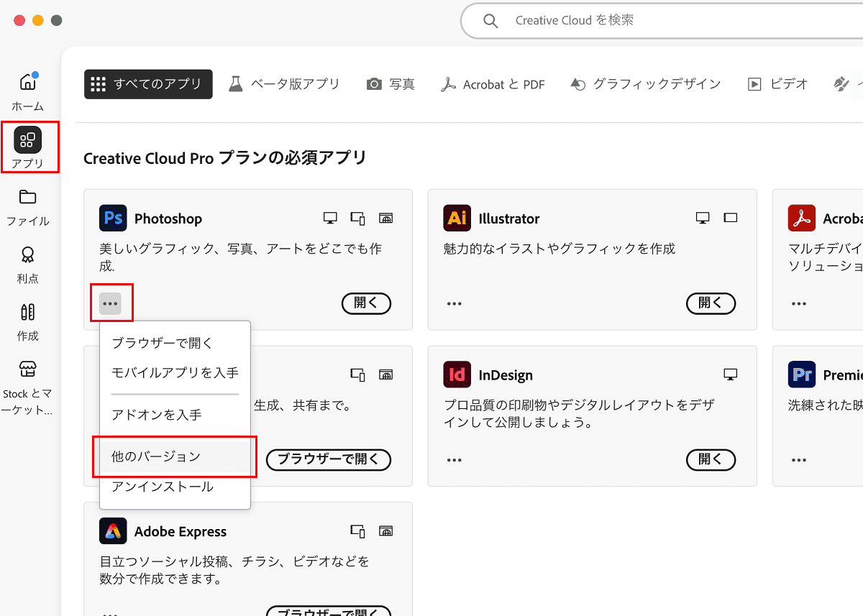Screen dimensions: 863x616
Task: Switch to the 写真 category tab
Action: click(x=391, y=84)
